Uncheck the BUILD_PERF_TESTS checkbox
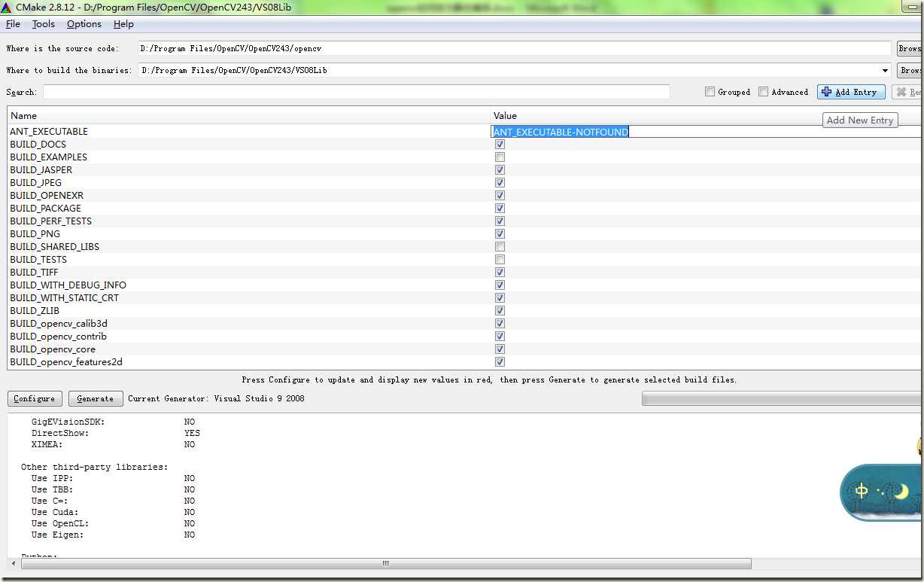The width and height of the screenshot is (924, 582). (x=500, y=221)
